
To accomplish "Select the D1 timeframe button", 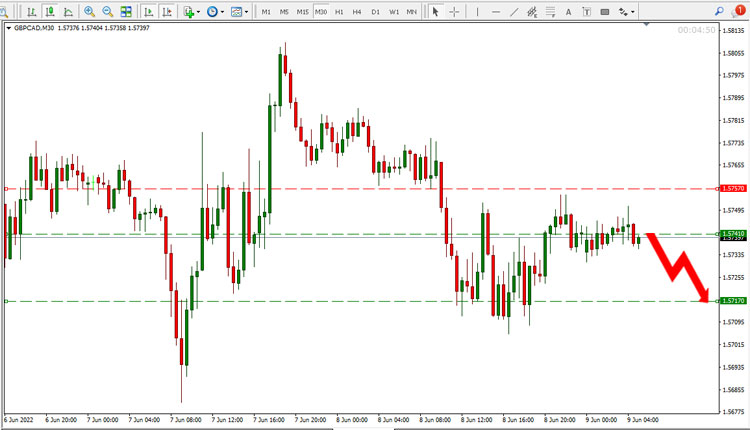I will pos(375,11).
